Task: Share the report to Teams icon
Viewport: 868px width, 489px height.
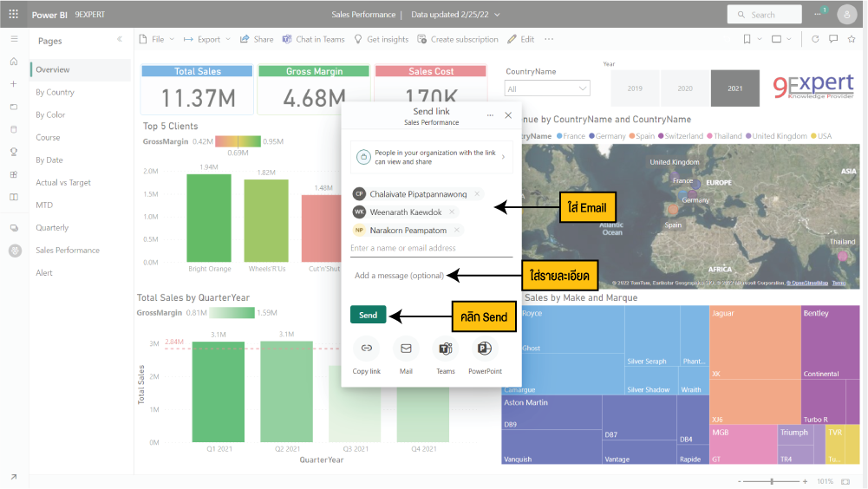Action: click(446, 349)
